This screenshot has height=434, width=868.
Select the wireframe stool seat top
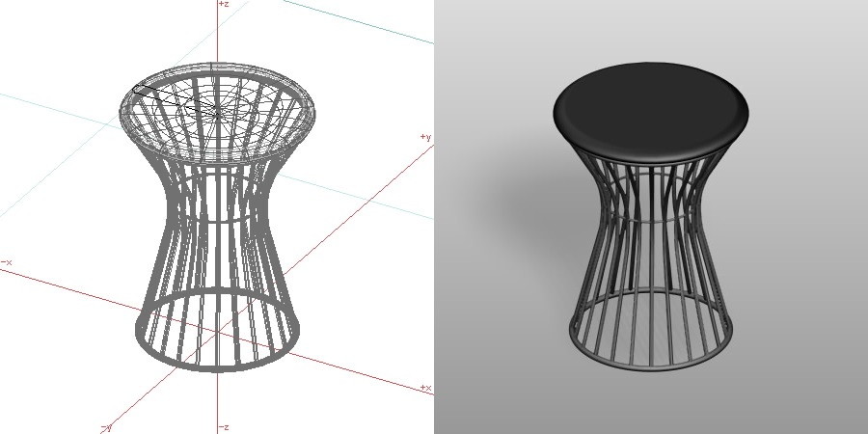click(218, 113)
